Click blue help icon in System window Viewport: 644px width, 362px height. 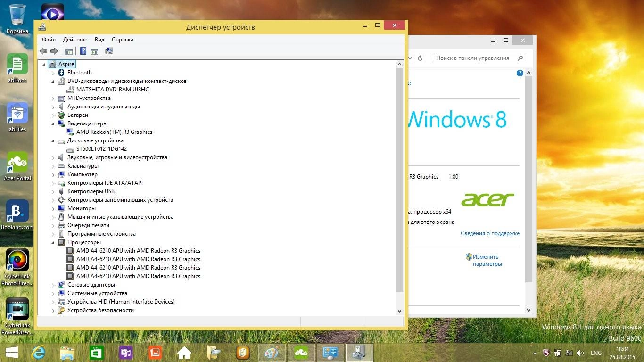point(520,73)
